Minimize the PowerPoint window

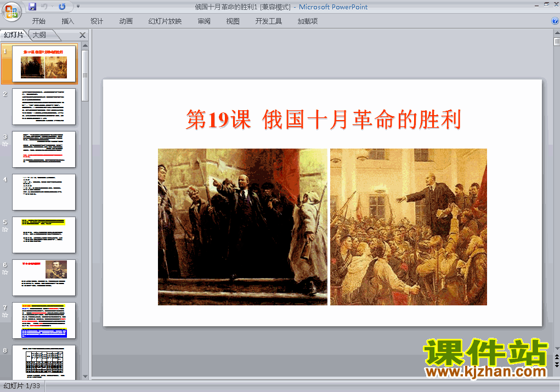point(536,5)
